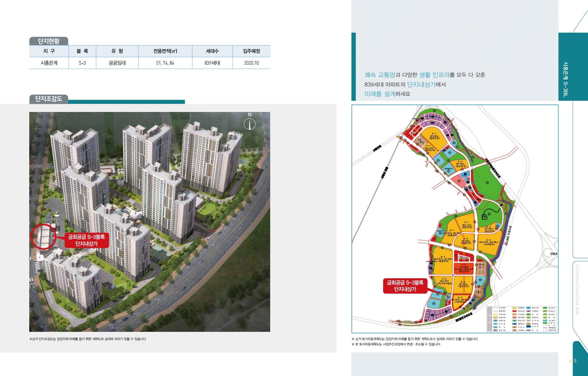Viewport: 588px width, 376px height.
Task: Click the B-4 block on the land-use map
Action: [489, 229]
